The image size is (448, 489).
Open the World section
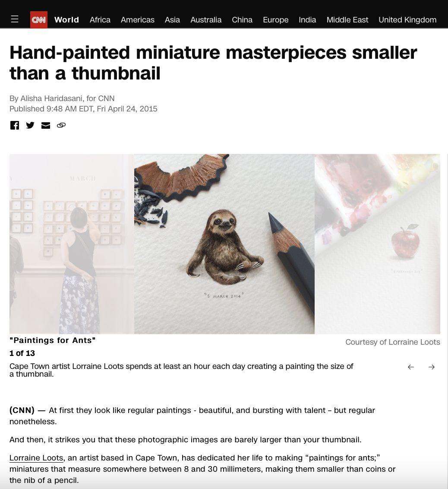(x=66, y=19)
